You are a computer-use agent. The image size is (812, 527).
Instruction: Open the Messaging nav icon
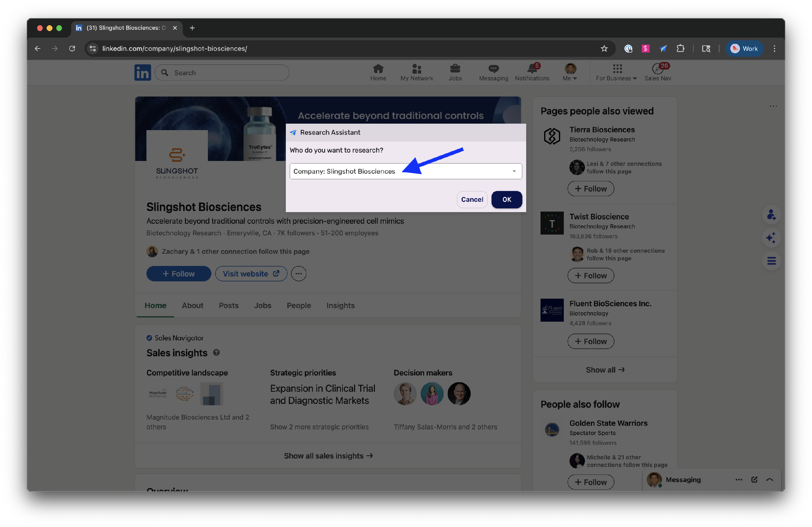pyautogui.click(x=493, y=72)
